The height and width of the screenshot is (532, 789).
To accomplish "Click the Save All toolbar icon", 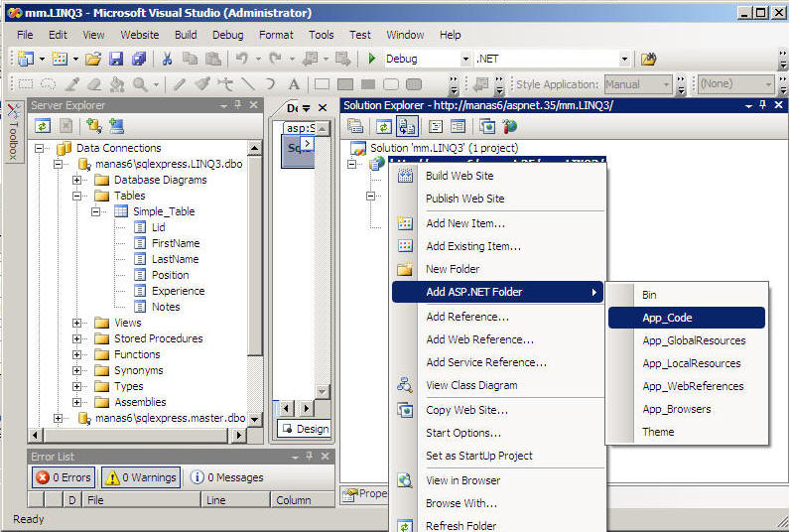I will point(138,59).
